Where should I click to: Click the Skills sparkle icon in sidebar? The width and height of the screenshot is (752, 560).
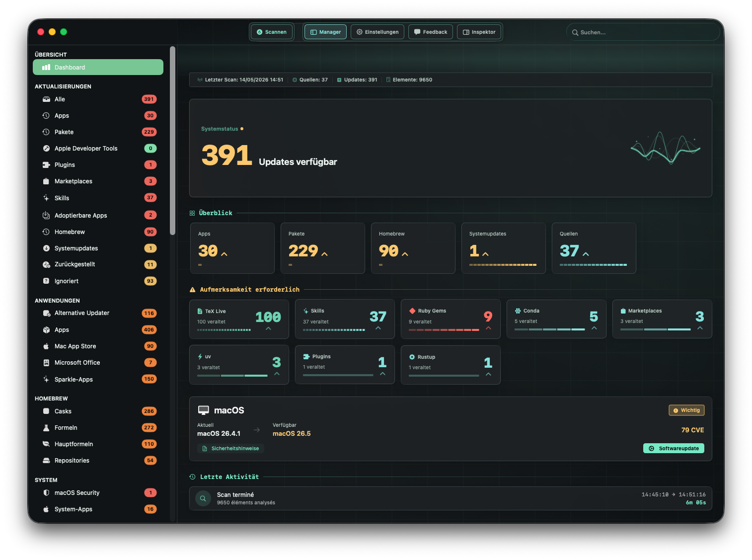coord(46,198)
